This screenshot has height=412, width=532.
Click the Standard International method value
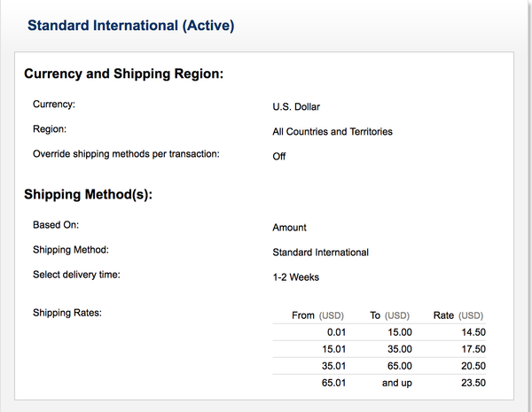[x=321, y=253]
